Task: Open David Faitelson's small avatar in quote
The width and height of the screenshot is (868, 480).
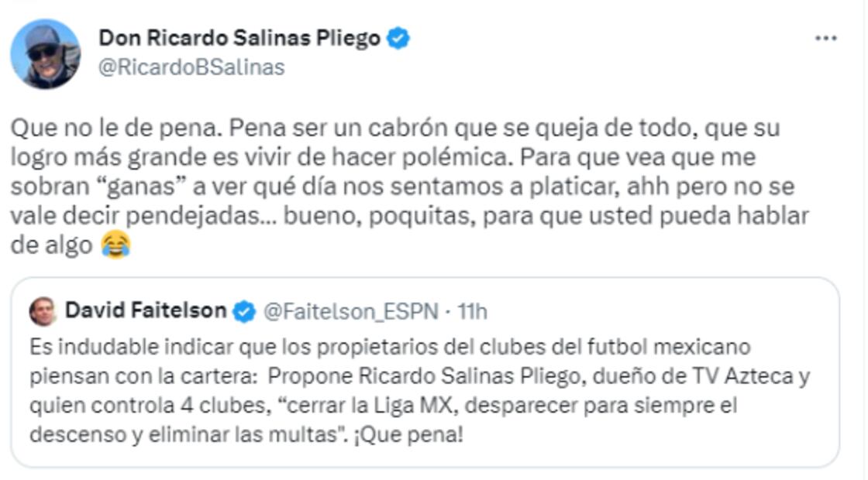Action: point(43,312)
